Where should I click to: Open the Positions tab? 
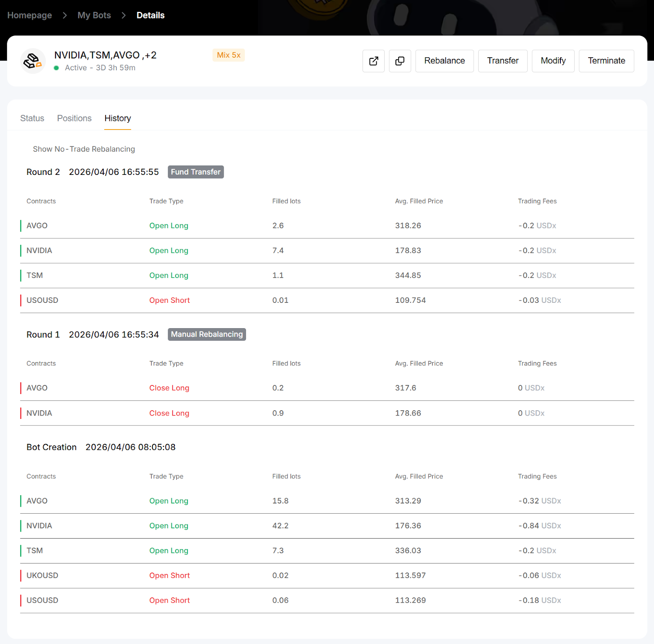[x=74, y=118]
